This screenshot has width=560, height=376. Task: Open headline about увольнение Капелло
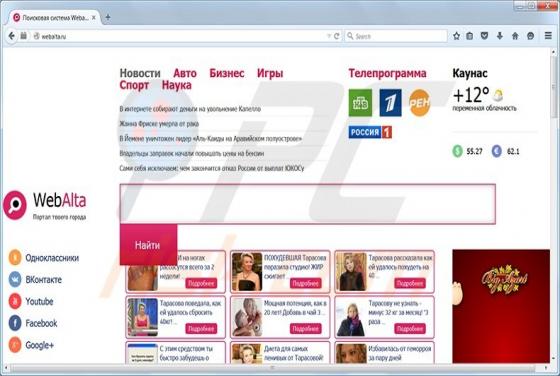(190, 109)
